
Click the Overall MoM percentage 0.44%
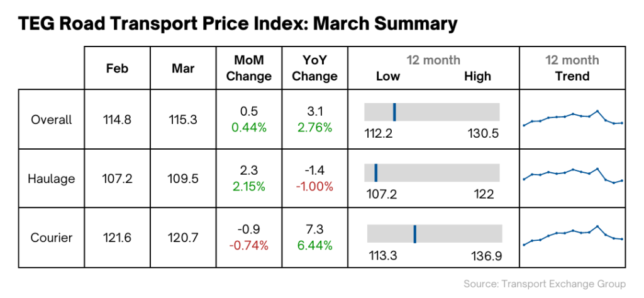click(249, 128)
